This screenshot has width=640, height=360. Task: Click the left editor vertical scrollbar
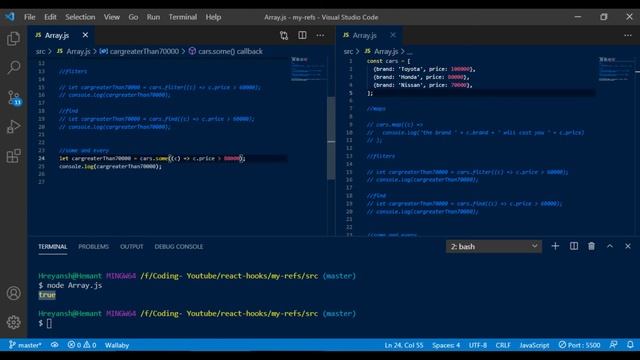tap(331, 139)
